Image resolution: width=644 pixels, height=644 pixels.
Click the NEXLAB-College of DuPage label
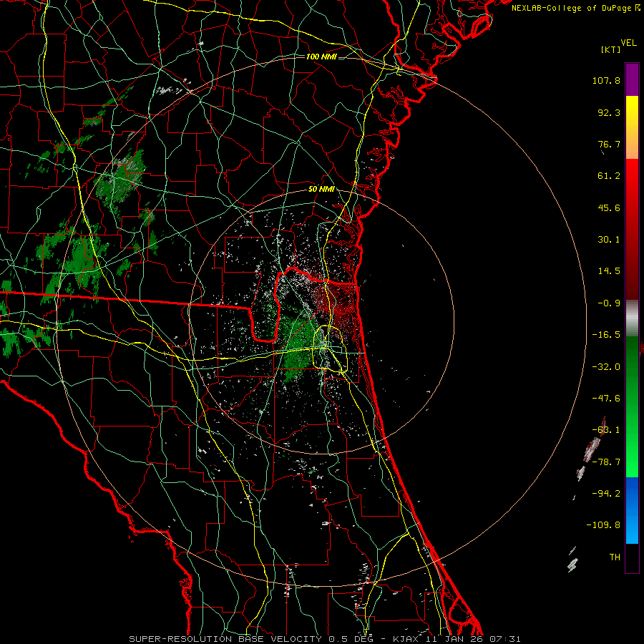point(575,8)
